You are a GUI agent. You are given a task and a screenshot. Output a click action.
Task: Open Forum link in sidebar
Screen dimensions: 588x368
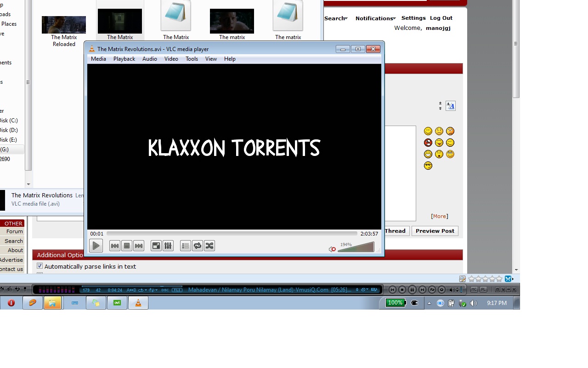pyautogui.click(x=14, y=231)
